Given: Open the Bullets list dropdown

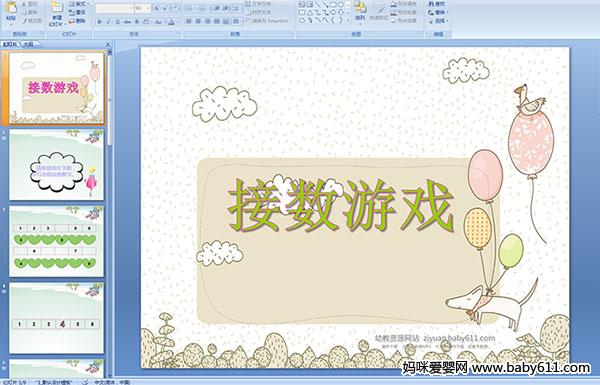Looking at the screenshot, I should (191, 8).
